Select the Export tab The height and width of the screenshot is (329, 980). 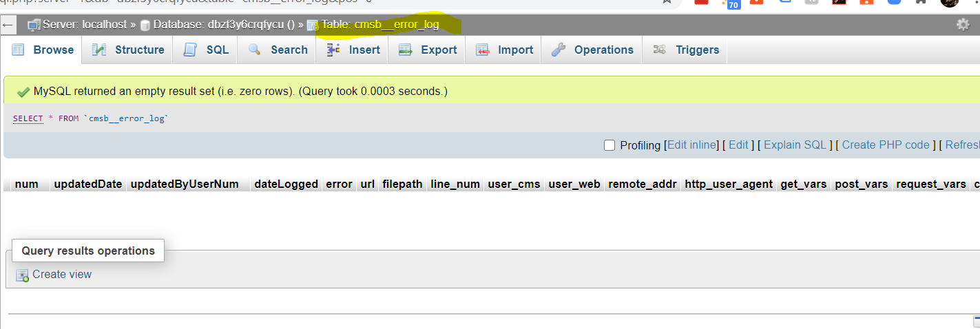click(x=428, y=50)
